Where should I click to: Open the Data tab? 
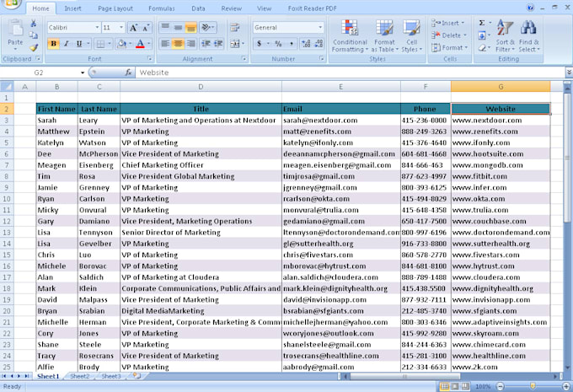point(198,8)
